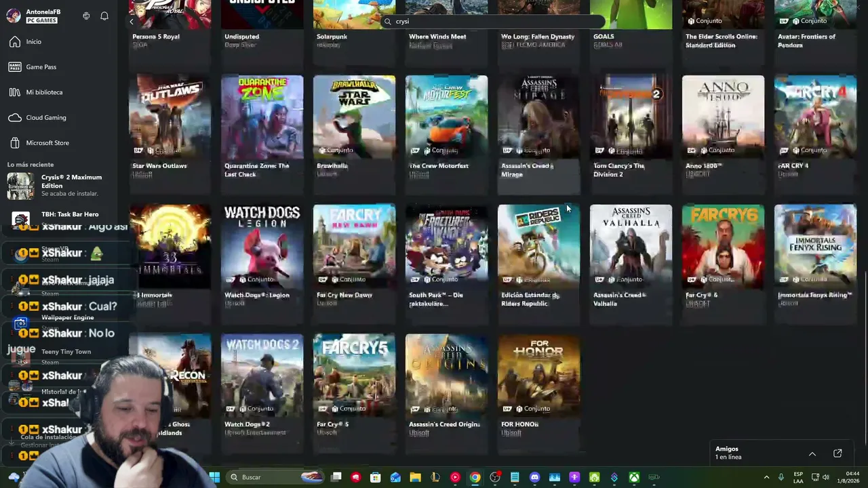Image resolution: width=868 pixels, height=488 pixels.
Task: Open the South Park Fractured cover
Action: coord(446,246)
